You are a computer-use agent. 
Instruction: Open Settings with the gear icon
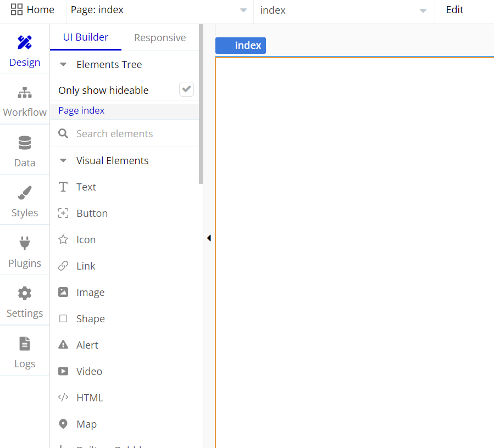point(25,302)
